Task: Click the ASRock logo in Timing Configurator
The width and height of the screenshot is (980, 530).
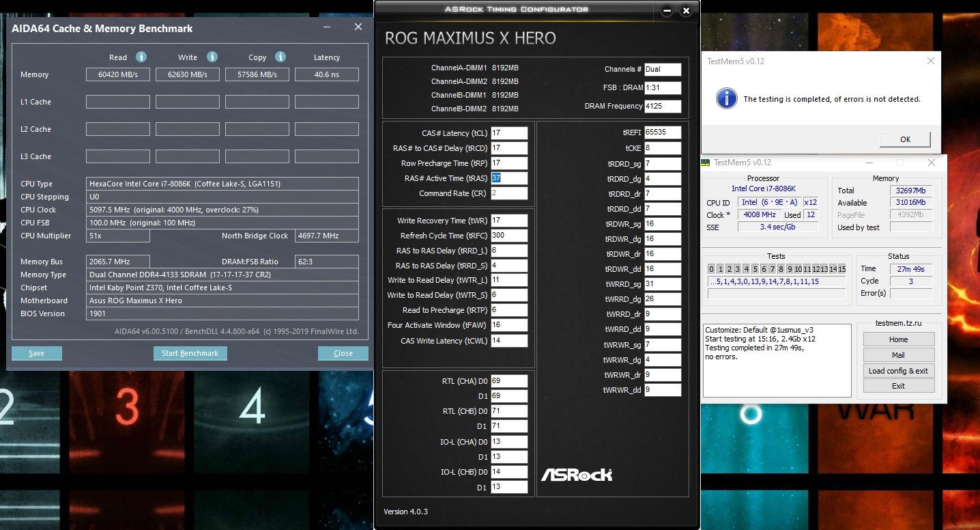Action: click(x=577, y=474)
